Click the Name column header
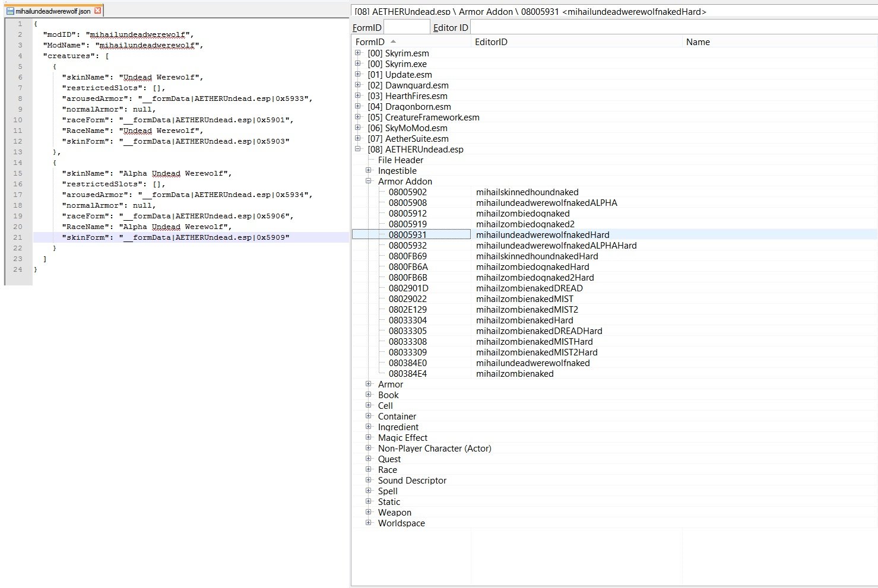Viewport: 878px width, 588px height. click(x=698, y=42)
